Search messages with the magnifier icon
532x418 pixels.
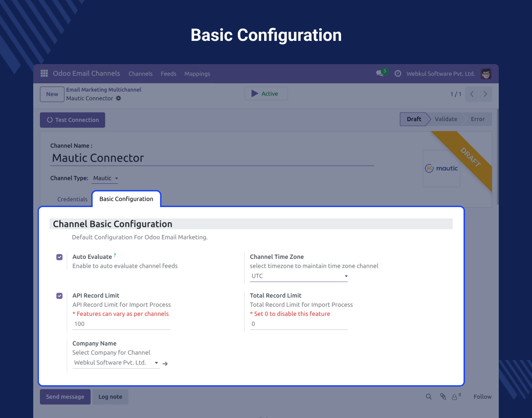coord(428,396)
